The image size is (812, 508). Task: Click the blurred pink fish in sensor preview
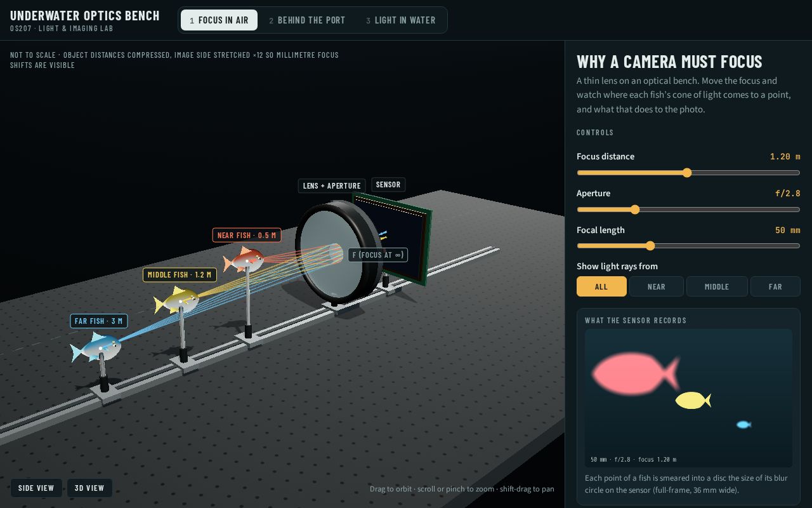coord(634,373)
